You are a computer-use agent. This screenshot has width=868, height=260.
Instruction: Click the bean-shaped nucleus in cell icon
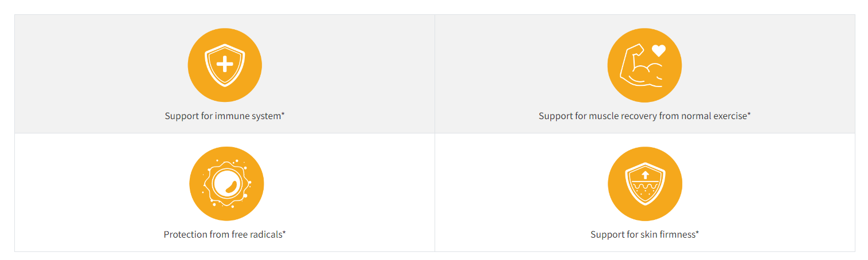231,186
